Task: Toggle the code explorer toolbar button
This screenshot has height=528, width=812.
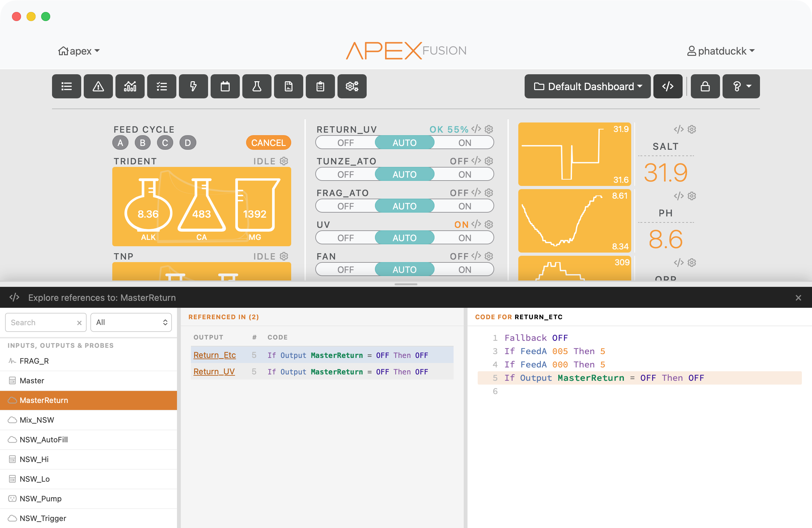Action: [x=668, y=86]
